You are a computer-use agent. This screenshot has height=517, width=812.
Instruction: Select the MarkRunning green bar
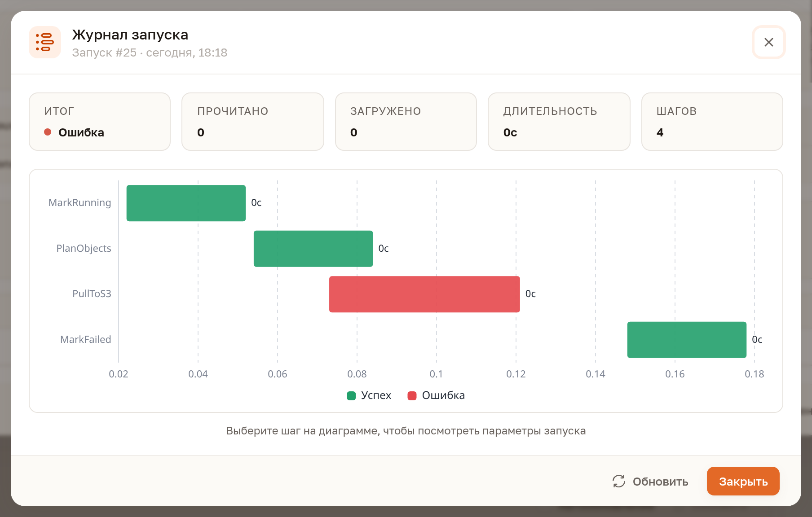(x=186, y=203)
